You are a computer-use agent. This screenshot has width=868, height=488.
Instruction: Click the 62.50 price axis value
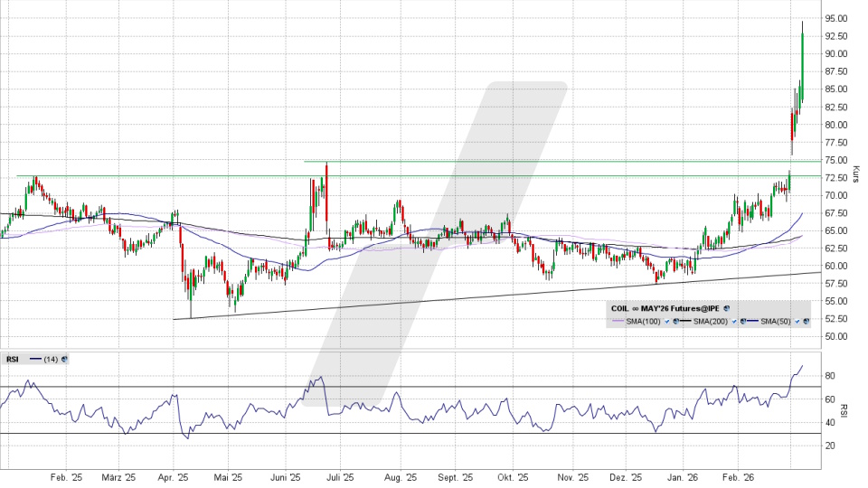click(x=835, y=249)
